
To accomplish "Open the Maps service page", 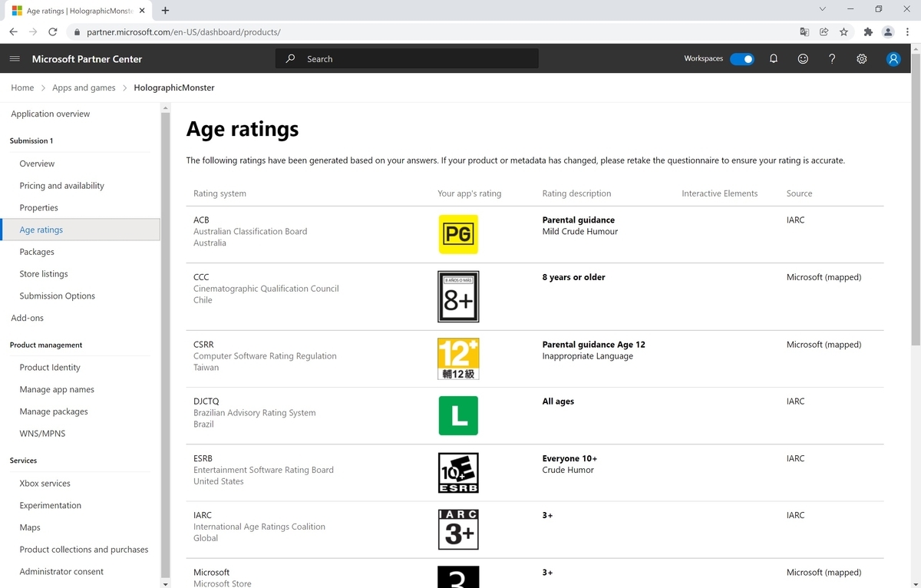I will click(x=30, y=527).
